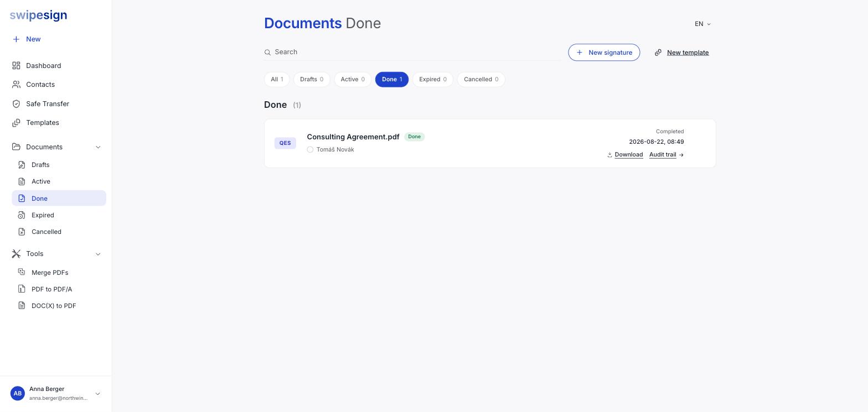868x412 pixels.
Task: Select the Done filter tab
Action: tap(392, 80)
